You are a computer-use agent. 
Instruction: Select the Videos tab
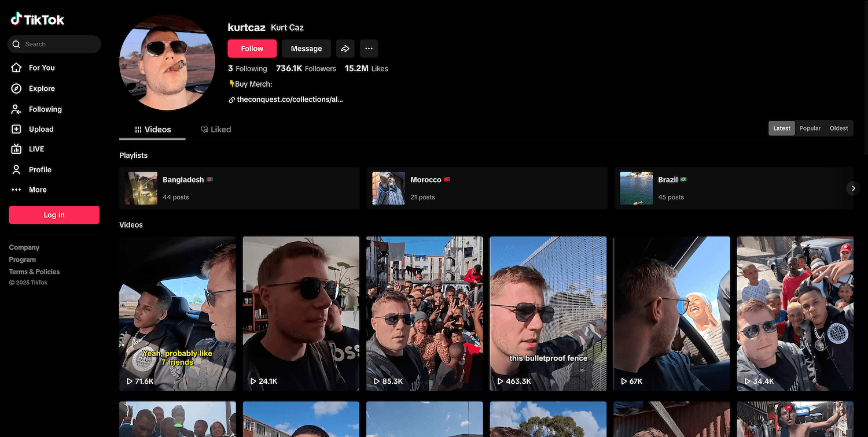[153, 129]
